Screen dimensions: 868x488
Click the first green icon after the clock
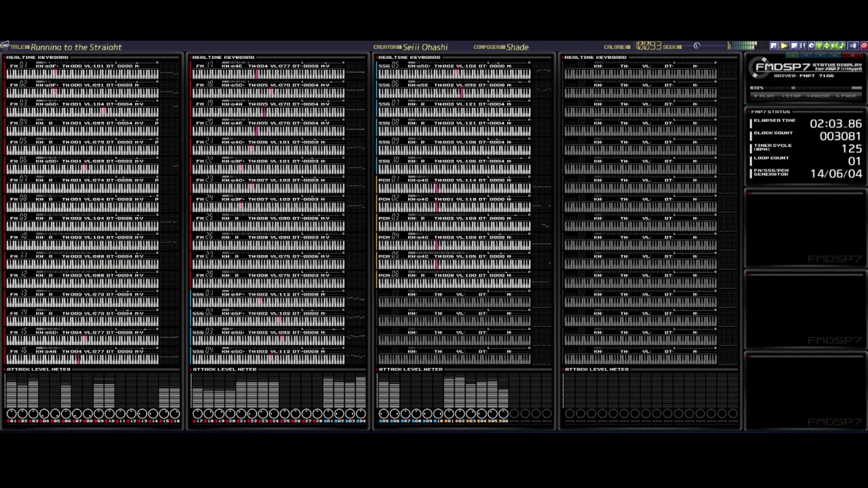[x=818, y=45]
